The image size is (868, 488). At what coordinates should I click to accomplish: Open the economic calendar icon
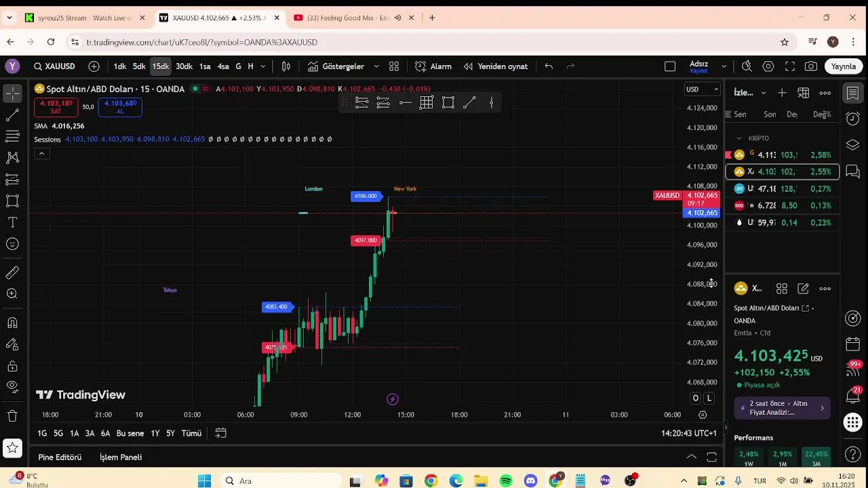[853, 344]
